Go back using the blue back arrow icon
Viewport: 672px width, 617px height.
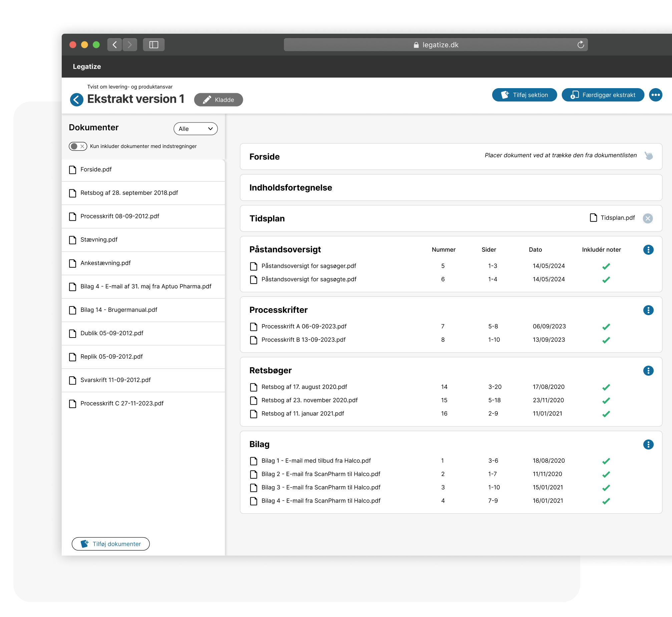pos(77,99)
